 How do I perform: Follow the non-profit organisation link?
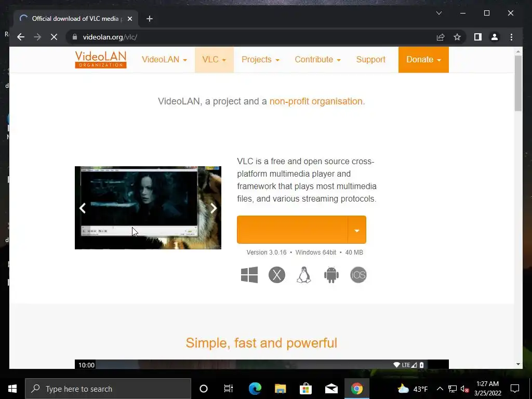coord(316,101)
